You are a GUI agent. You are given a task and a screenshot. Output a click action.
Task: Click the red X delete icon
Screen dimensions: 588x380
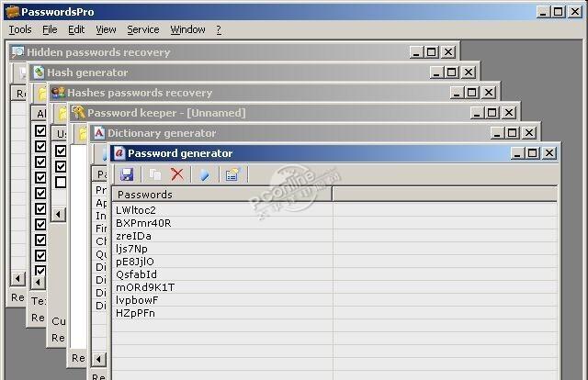pos(177,174)
